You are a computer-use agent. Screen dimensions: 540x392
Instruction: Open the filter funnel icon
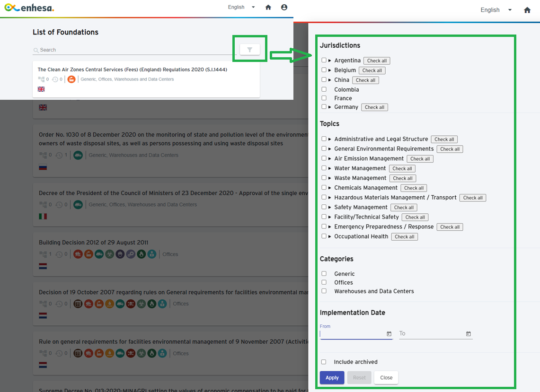[x=250, y=50]
